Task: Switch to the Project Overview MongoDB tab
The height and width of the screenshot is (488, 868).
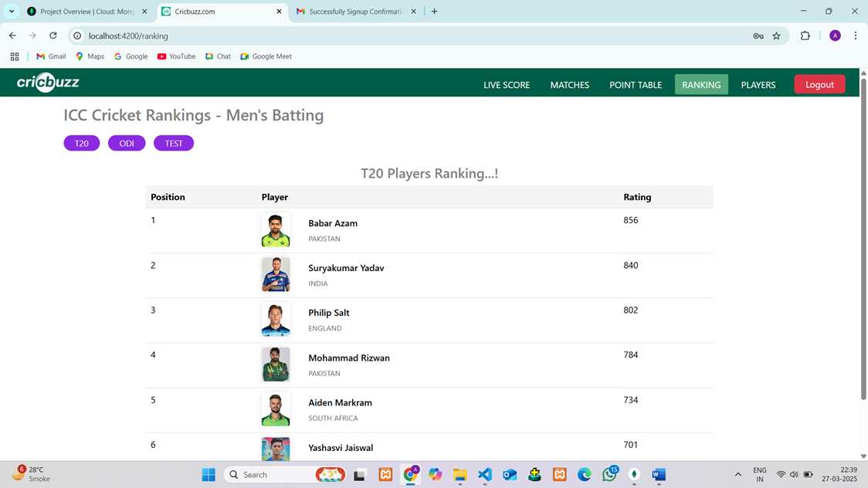Action: point(86,12)
